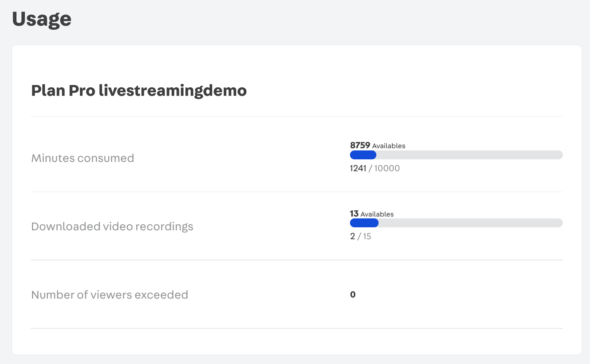Click blue filled part of minutes bar

[363, 155]
